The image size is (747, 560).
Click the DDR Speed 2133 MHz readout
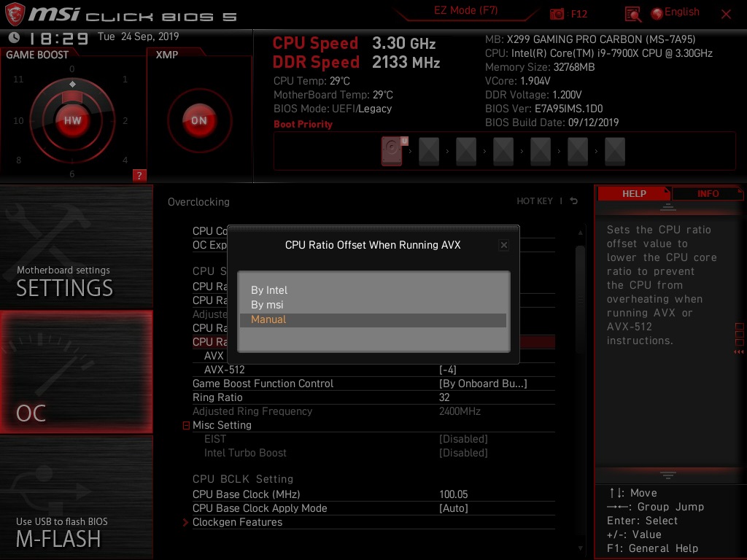[x=356, y=63]
